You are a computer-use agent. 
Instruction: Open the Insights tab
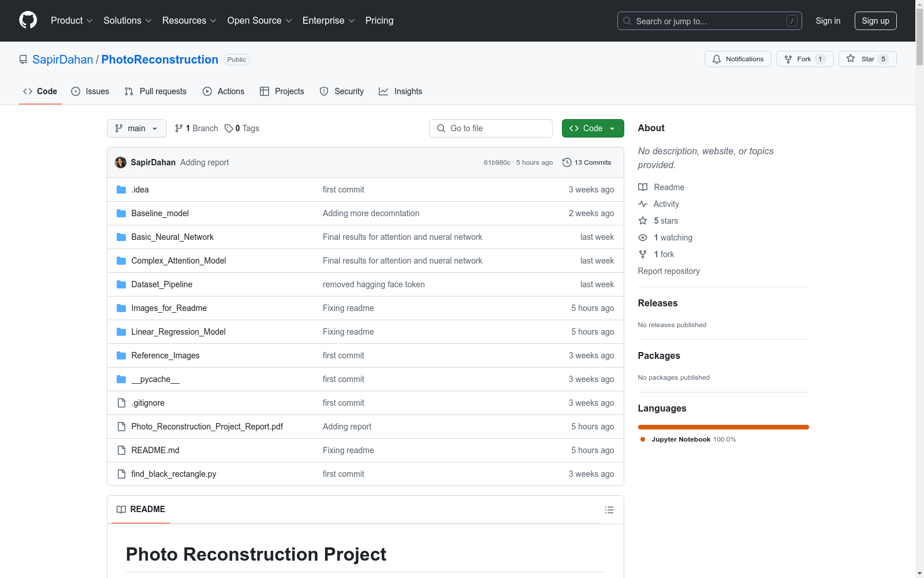(x=400, y=91)
